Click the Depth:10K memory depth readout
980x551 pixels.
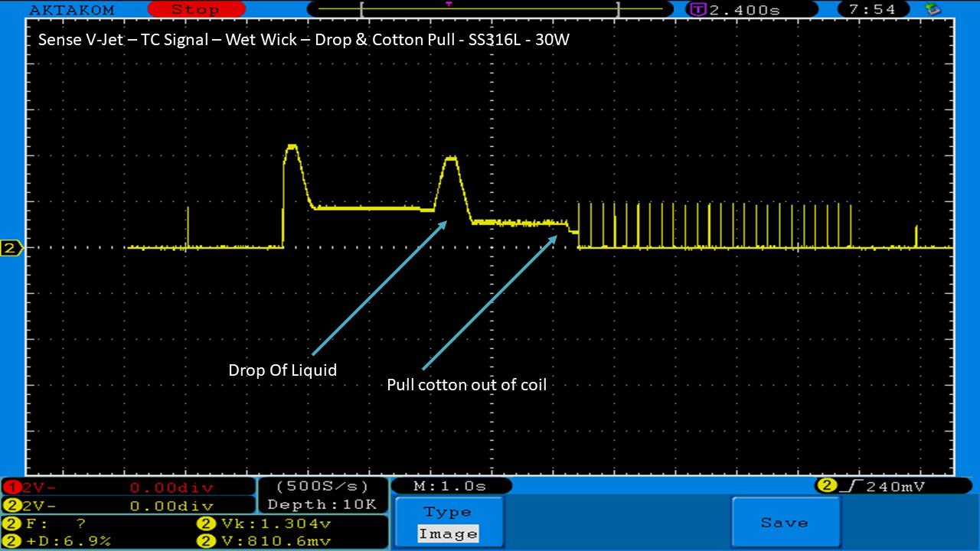tap(322, 504)
